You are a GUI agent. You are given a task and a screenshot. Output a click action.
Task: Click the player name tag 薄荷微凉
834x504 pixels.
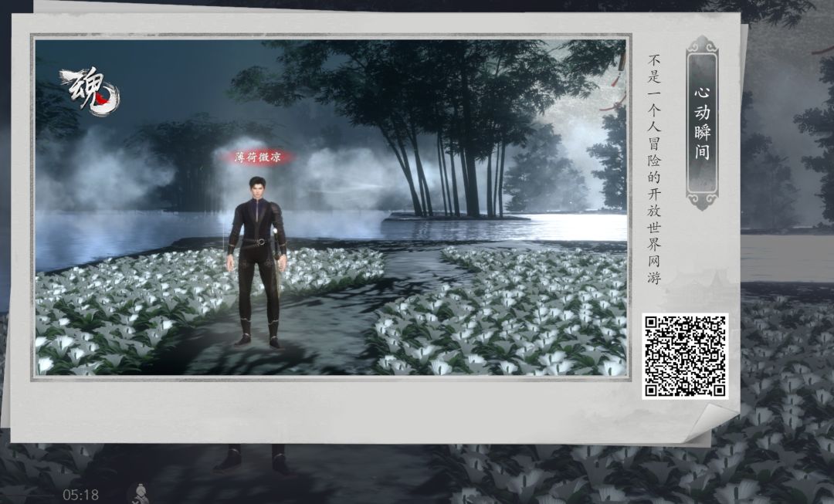(x=258, y=157)
